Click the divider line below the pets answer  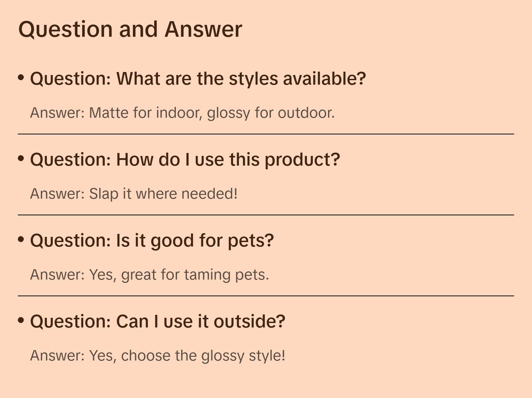coord(266,296)
